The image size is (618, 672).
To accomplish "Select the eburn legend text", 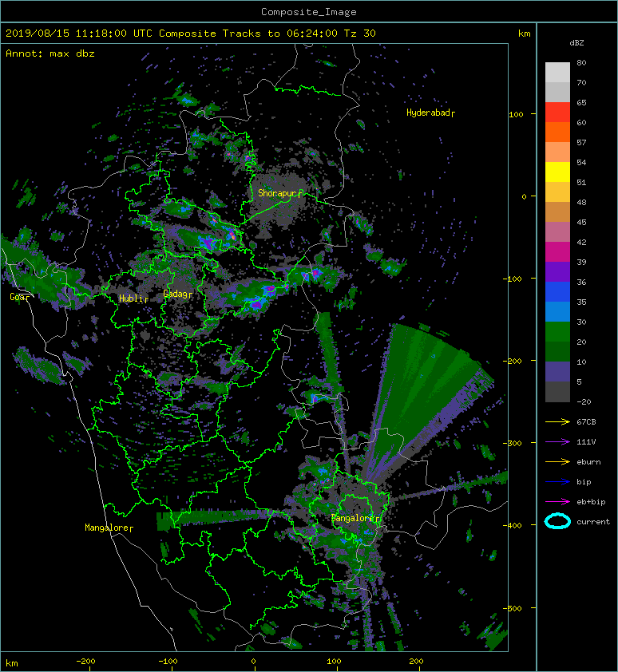I will [x=588, y=461].
